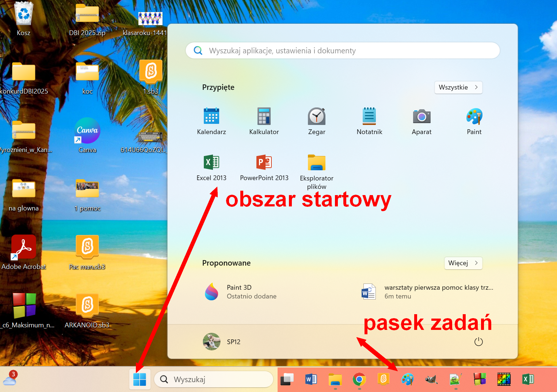Click the taskbar Wyszukaj search box
The width and height of the screenshot is (557, 392).
tap(214, 380)
